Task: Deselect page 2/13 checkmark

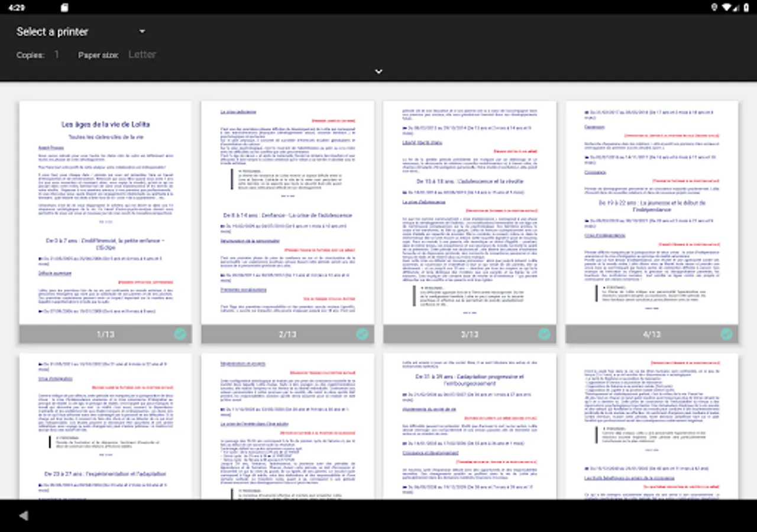Action: (x=362, y=334)
